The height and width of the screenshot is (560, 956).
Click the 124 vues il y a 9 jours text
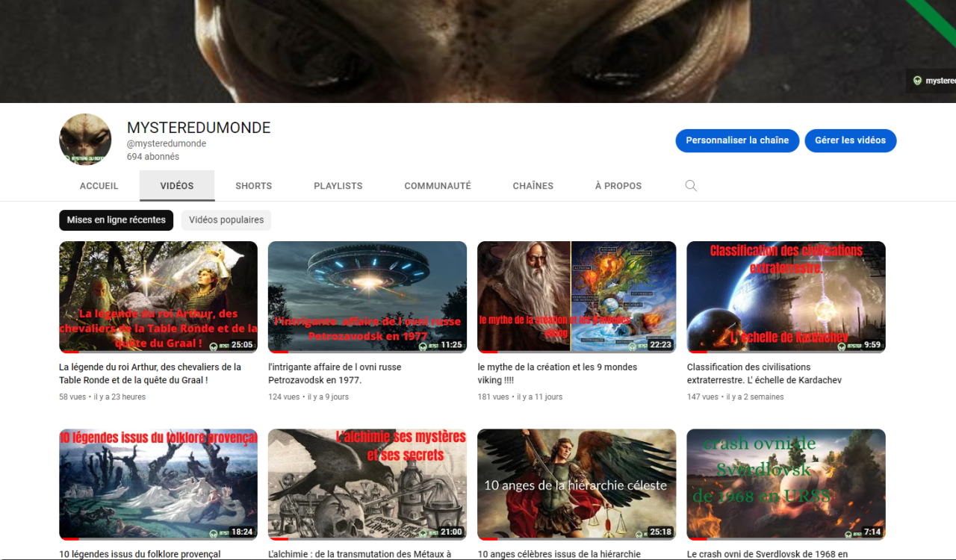click(308, 397)
